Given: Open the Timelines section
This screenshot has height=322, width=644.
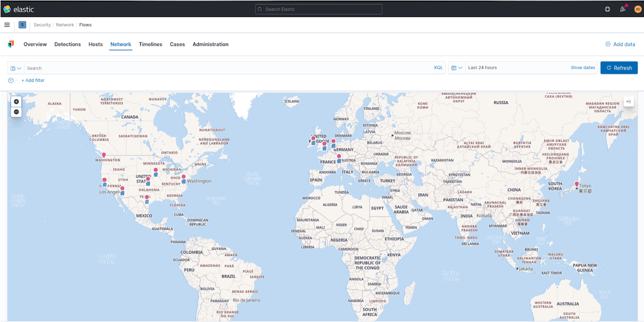Looking at the screenshot, I should pyautogui.click(x=150, y=44).
